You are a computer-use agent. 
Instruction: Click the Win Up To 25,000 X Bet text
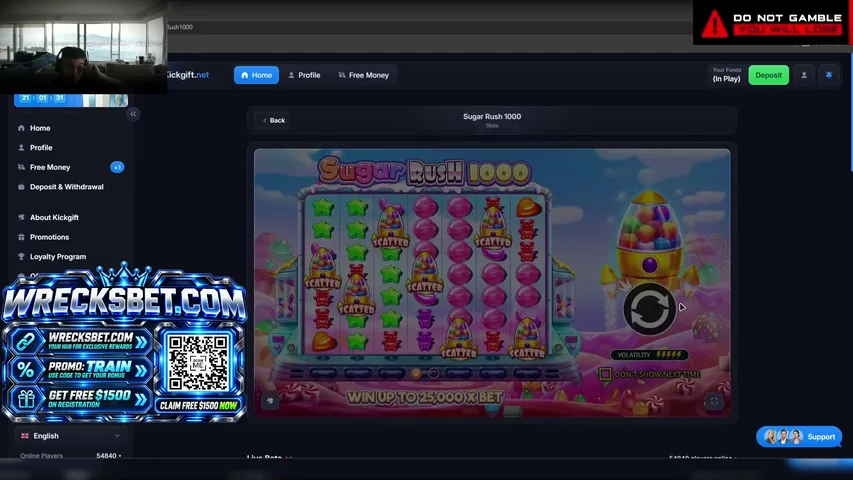coord(424,397)
